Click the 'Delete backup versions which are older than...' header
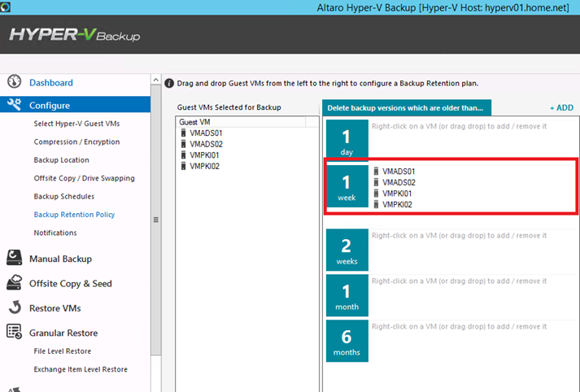Image resolution: width=580 pixels, height=392 pixels. [x=407, y=107]
